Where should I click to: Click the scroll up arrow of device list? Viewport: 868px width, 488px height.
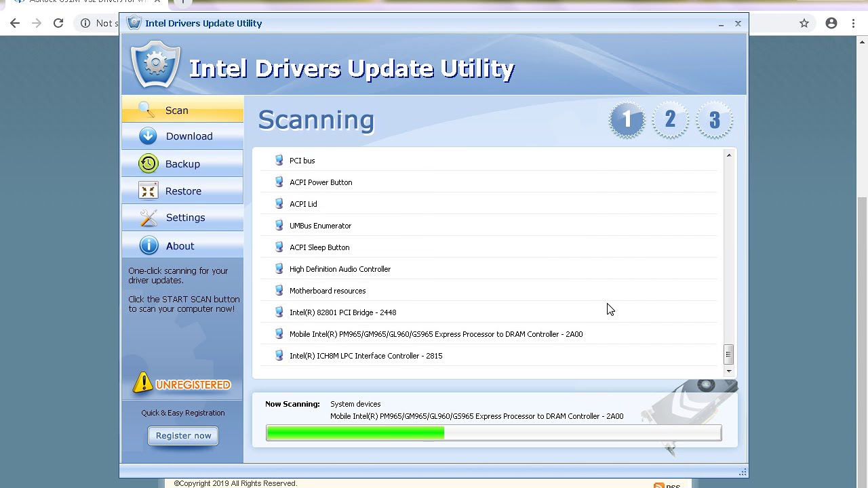click(x=728, y=156)
